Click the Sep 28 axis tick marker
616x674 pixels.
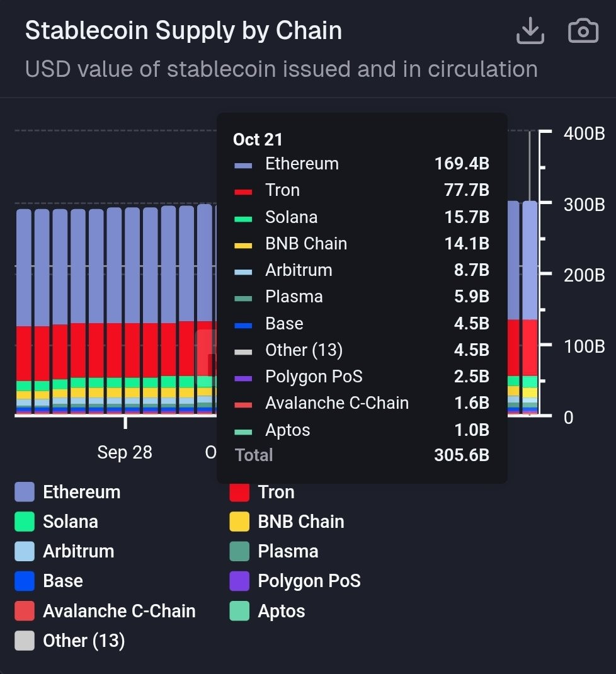coord(125,423)
